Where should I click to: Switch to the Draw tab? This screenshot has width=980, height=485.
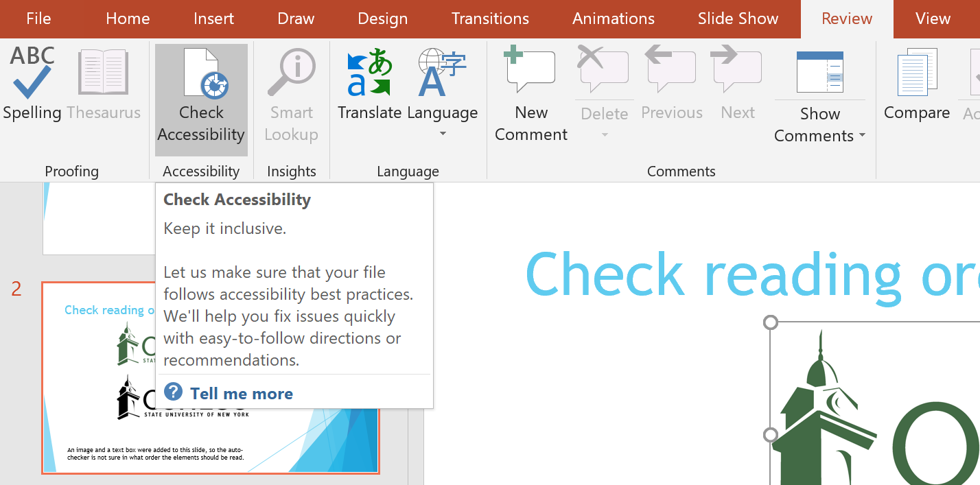[x=296, y=19]
